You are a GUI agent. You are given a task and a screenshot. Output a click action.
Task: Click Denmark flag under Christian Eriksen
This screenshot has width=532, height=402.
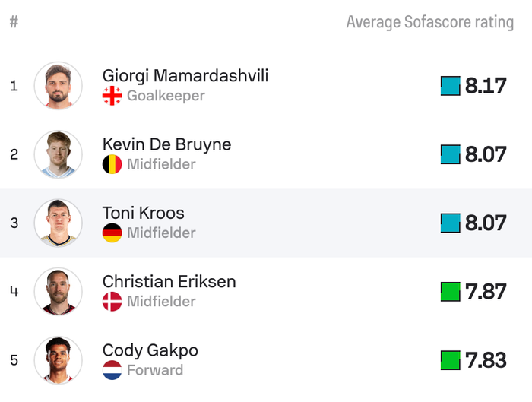coord(112,302)
